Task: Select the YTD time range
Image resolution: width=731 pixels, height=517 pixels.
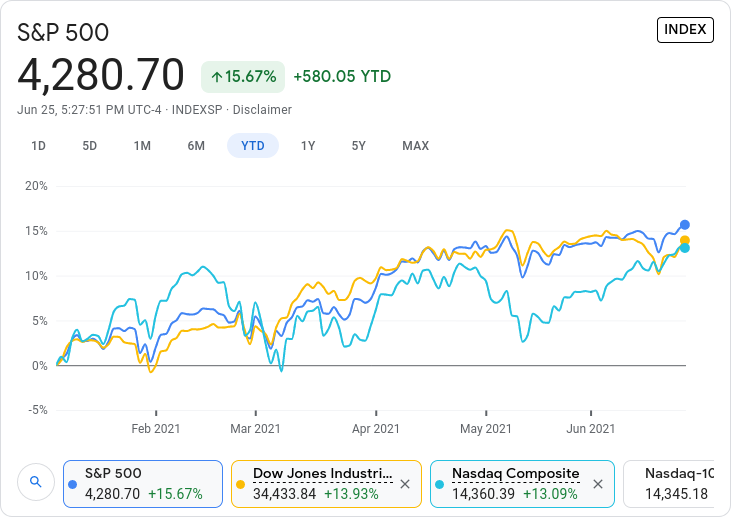Action: [x=253, y=146]
